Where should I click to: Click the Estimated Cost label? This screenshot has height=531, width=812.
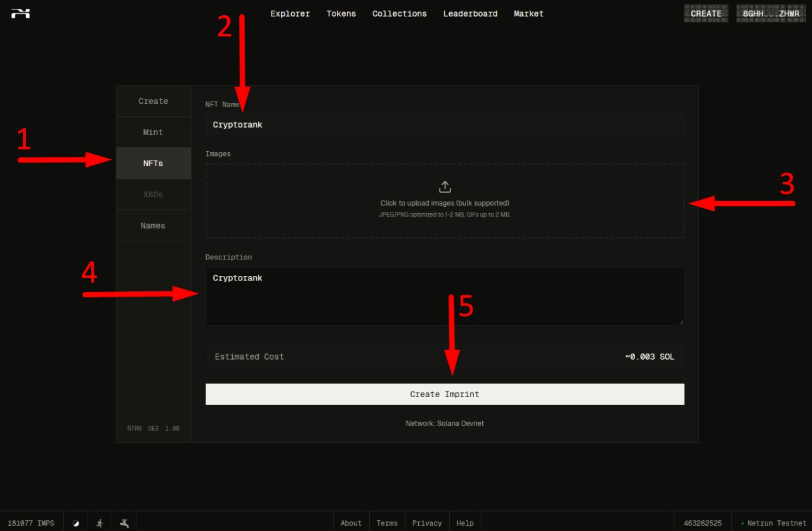point(249,357)
